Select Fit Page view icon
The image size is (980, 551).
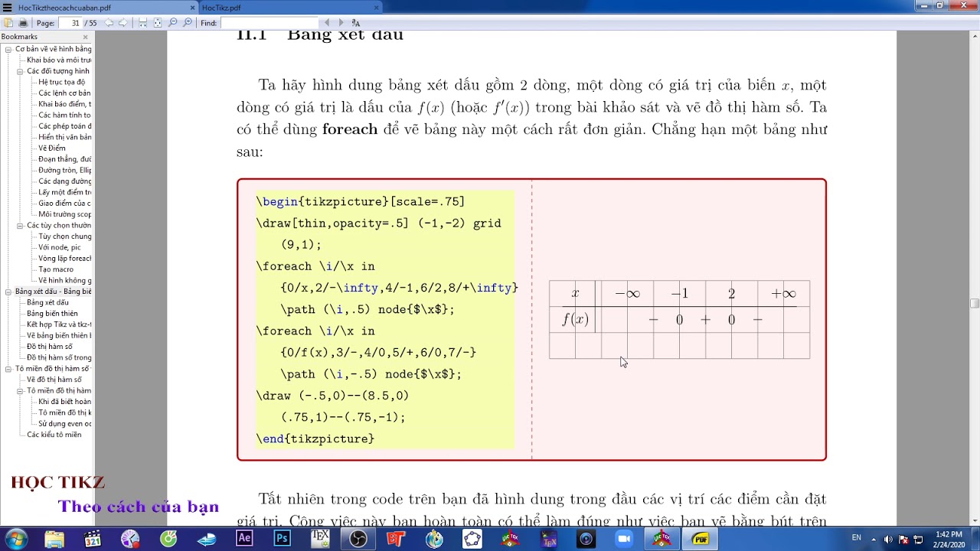tap(158, 23)
